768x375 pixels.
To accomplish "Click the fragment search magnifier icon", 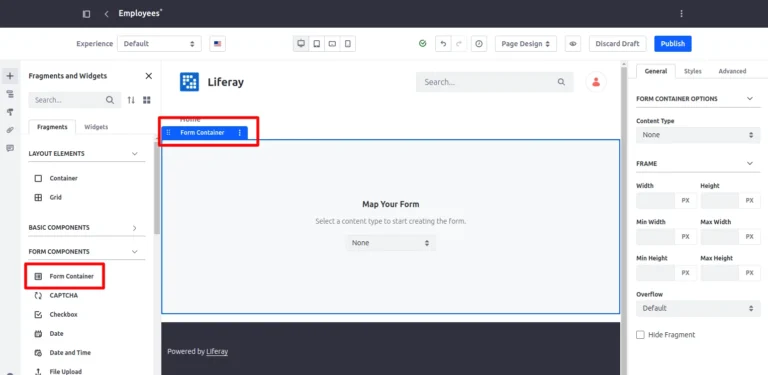I will coord(110,100).
